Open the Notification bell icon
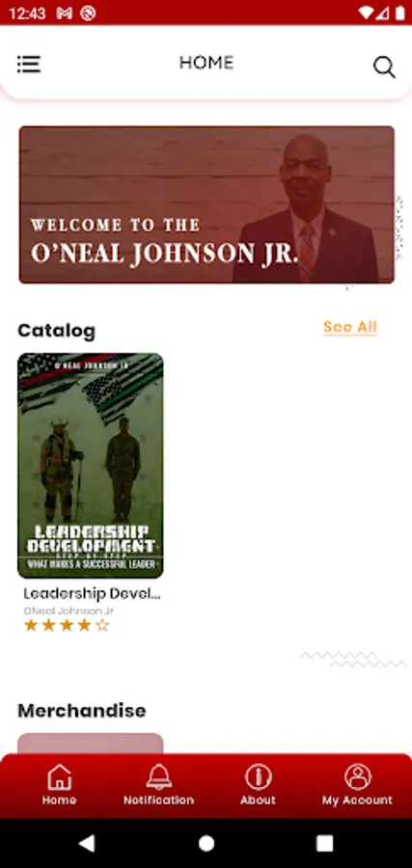 coord(159,776)
